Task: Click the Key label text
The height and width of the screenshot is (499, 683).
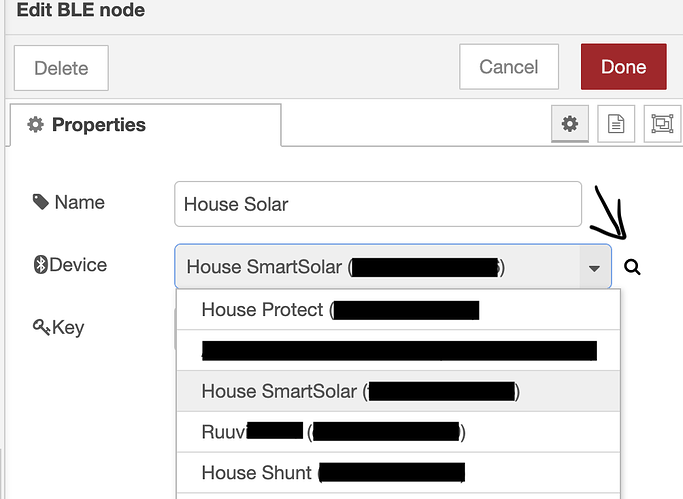Action: (68, 327)
